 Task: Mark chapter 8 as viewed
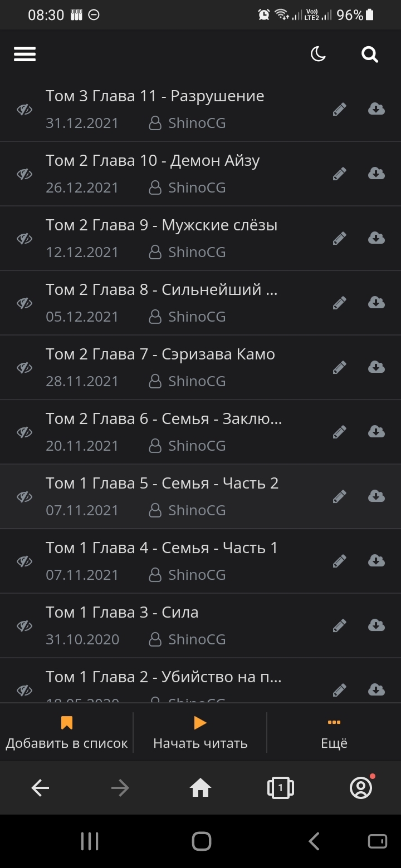point(25,303)
